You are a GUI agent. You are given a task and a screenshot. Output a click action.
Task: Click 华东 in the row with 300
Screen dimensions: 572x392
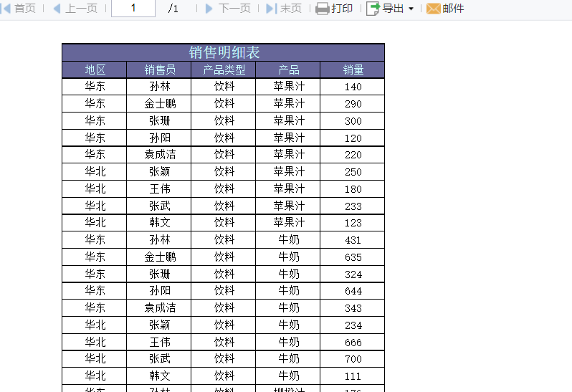click(95, 120)
